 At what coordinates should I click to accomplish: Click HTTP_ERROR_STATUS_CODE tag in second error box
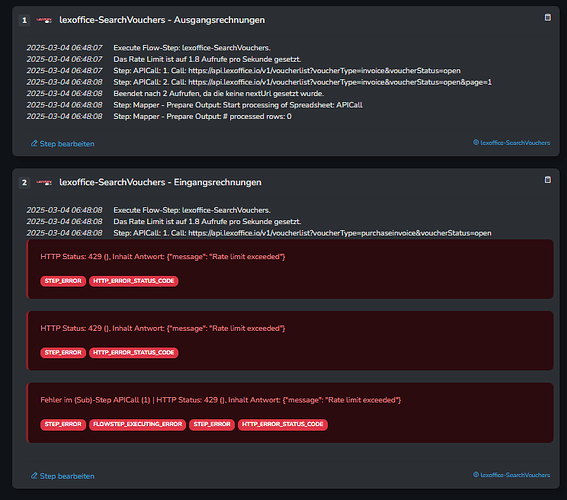133,352
